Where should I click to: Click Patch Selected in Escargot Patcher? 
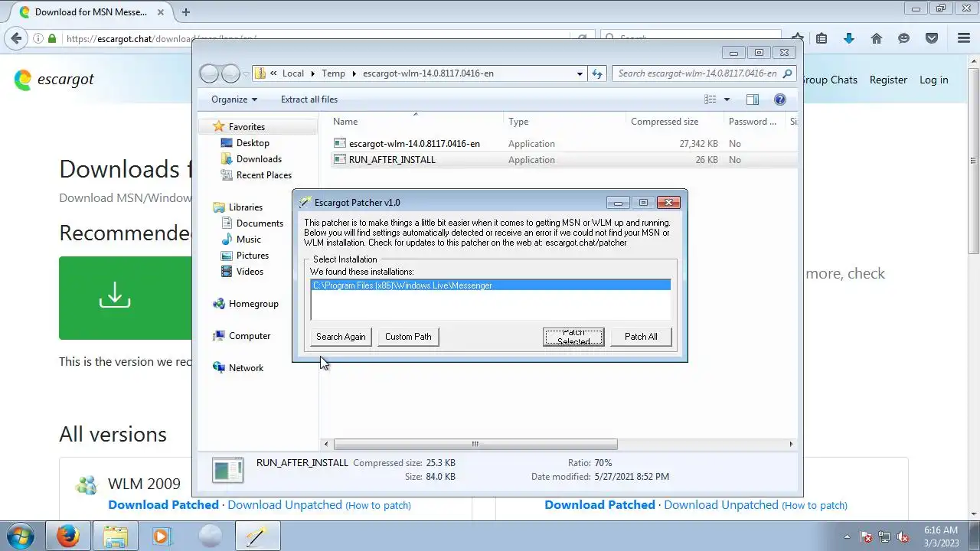[573, 337]
